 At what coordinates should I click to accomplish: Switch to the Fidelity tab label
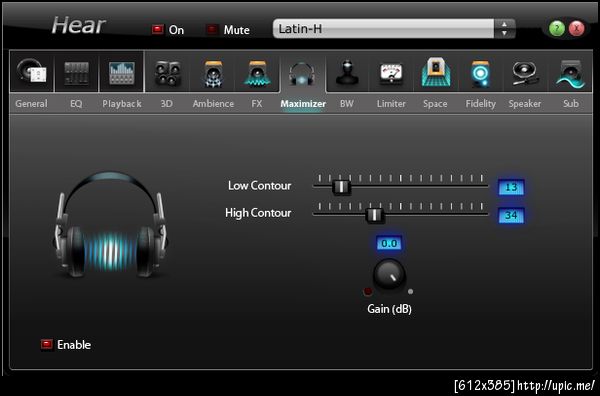(x=481, y=104)
